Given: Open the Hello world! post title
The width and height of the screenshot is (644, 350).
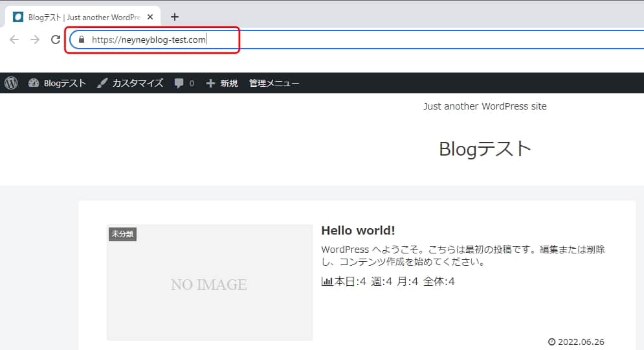Looking at the screenshot, I should [358, 230].
